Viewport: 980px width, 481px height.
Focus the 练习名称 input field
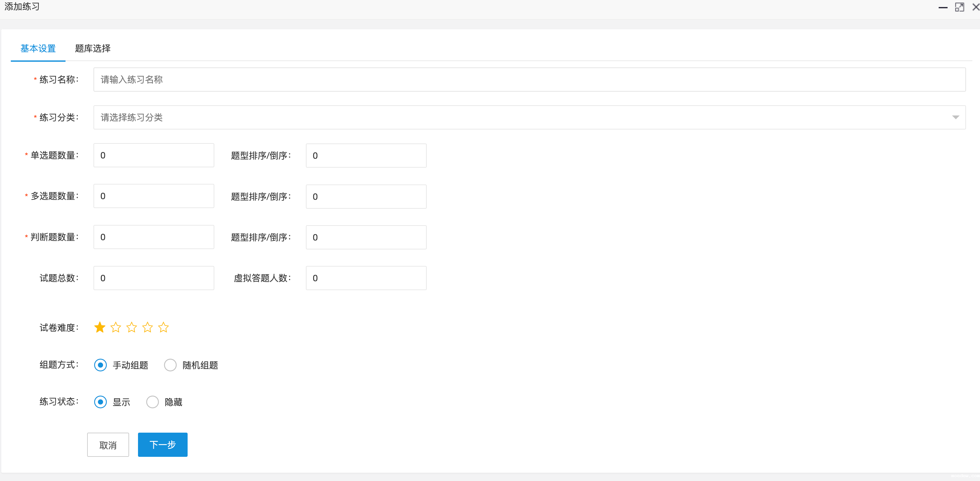click(x=529, y=80)
